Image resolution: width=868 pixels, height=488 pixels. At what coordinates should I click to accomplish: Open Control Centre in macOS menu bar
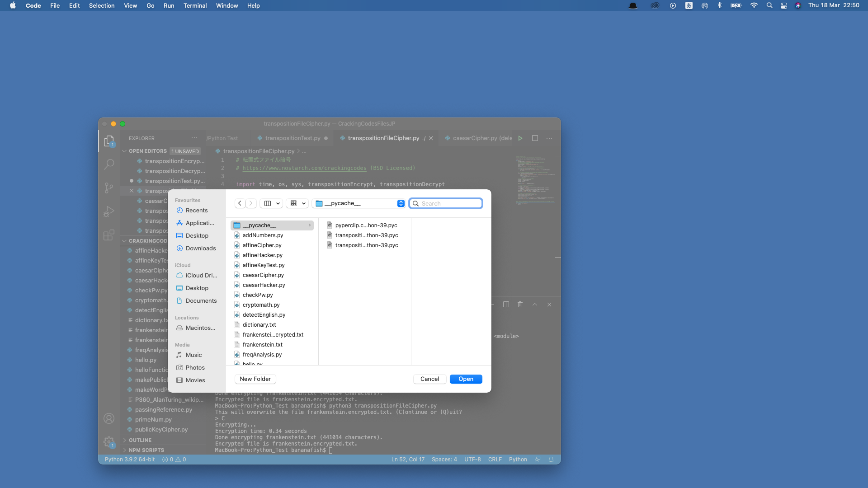click(x=784, y=5)
